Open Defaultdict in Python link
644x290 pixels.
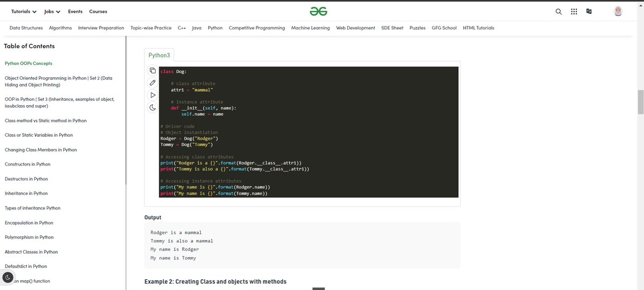coord(26,266)
